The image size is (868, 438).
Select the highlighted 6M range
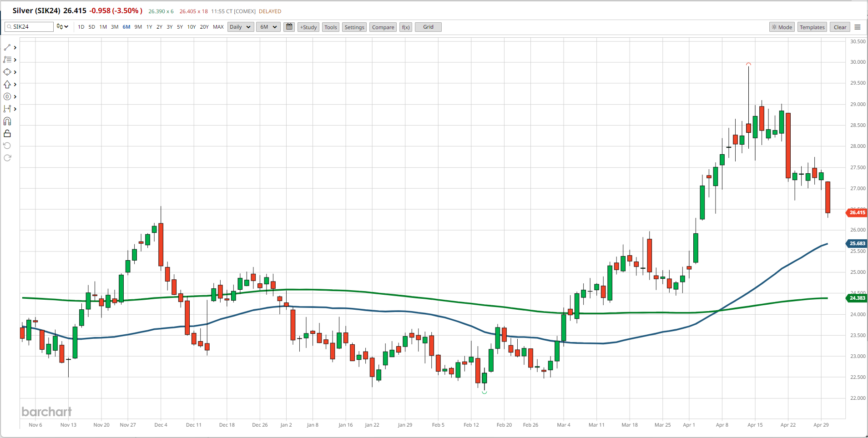pos(126,27)
